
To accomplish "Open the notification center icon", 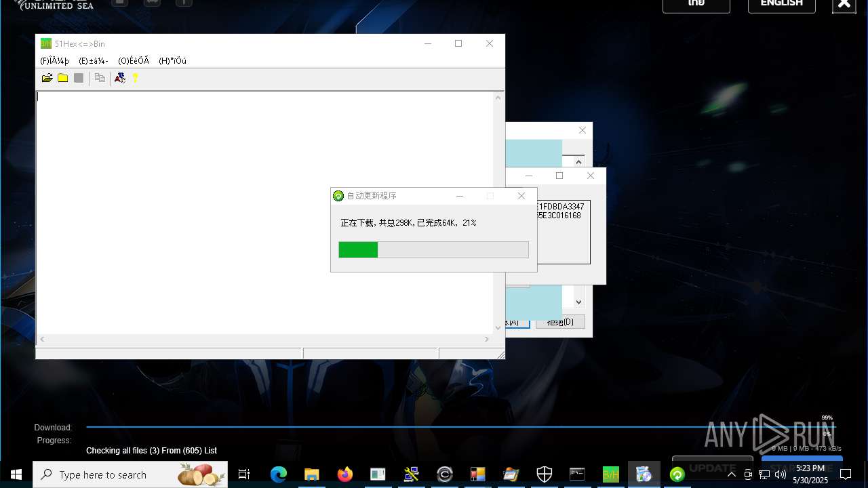I will (845, 474).
